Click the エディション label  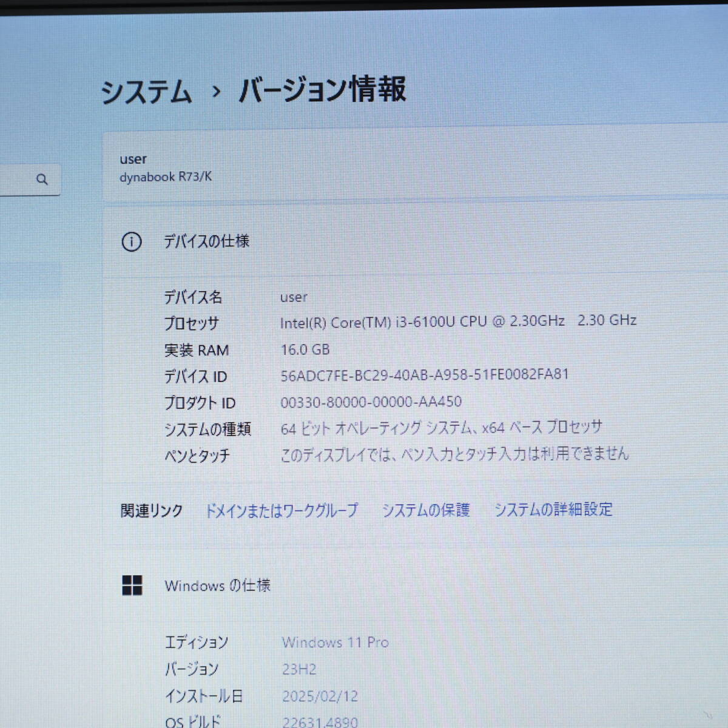(x=197, y=642)
